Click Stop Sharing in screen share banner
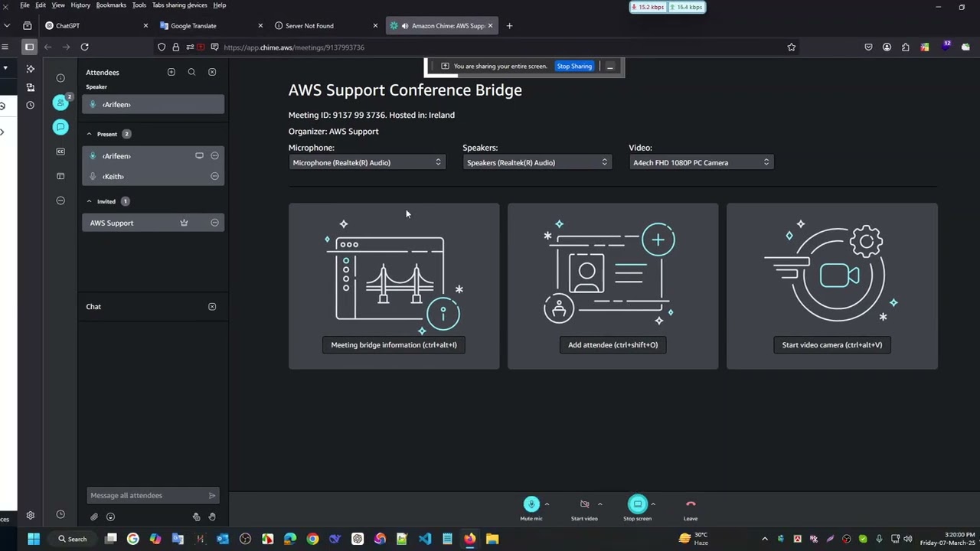 (574, 67)
